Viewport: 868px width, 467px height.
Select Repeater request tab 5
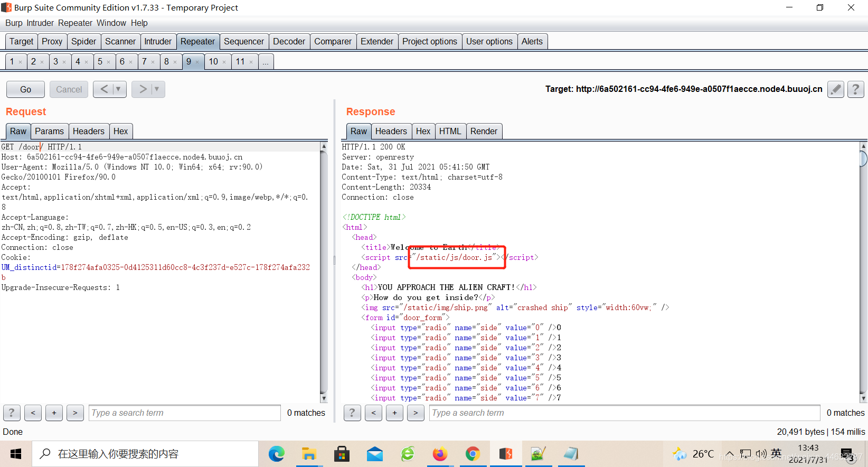tap(100, 61)
